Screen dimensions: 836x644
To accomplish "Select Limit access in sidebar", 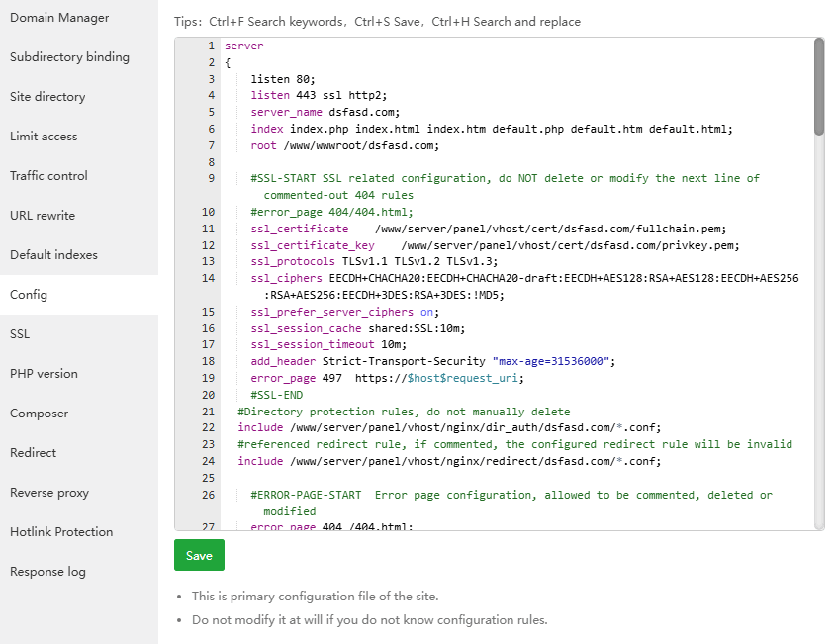I will [44, 137].
